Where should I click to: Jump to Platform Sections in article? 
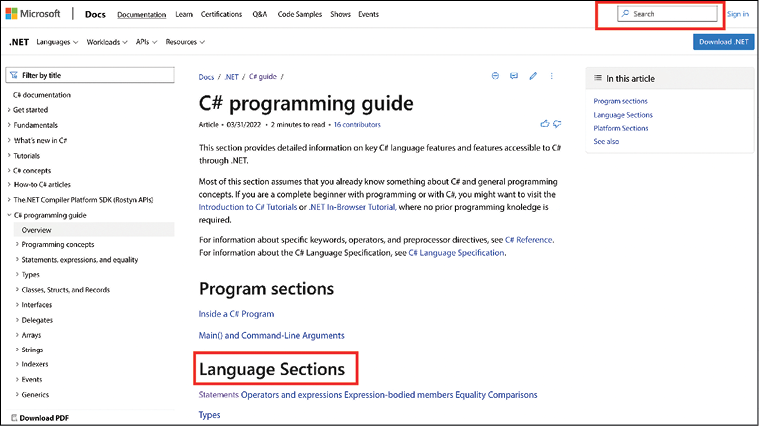(x=621, y=128)
